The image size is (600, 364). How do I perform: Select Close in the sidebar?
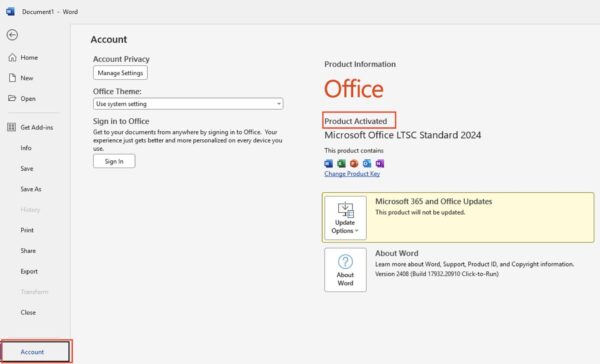pos(28,312)
